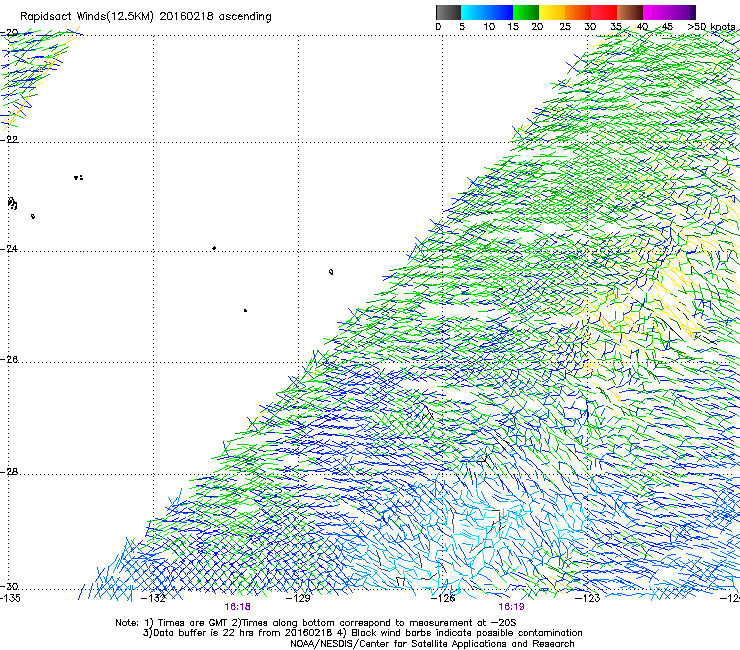This screenshot has height=650, width=740.
Task: Click the latitude label '-24'
Action: (9, 249)
